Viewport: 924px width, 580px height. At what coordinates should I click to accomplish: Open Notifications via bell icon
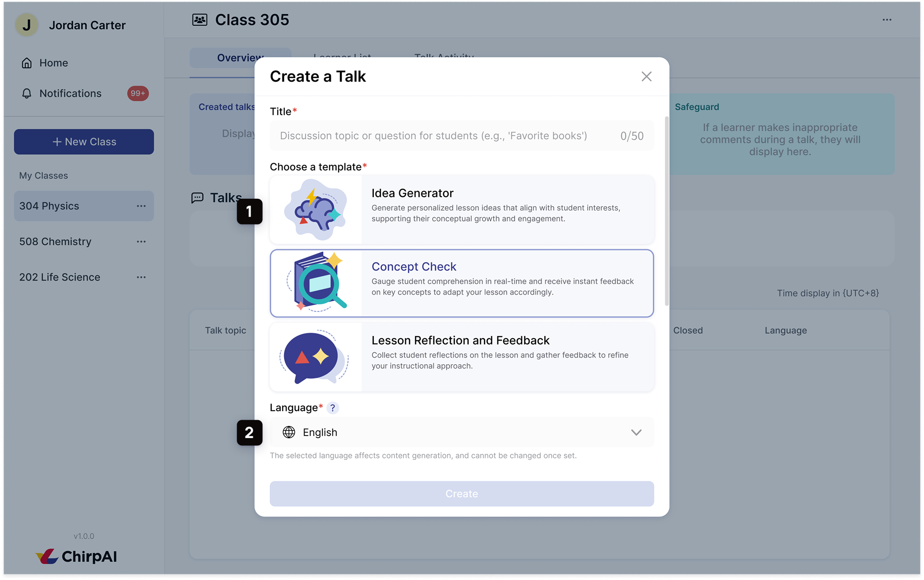pyautogui.click(x=27, y=94)
